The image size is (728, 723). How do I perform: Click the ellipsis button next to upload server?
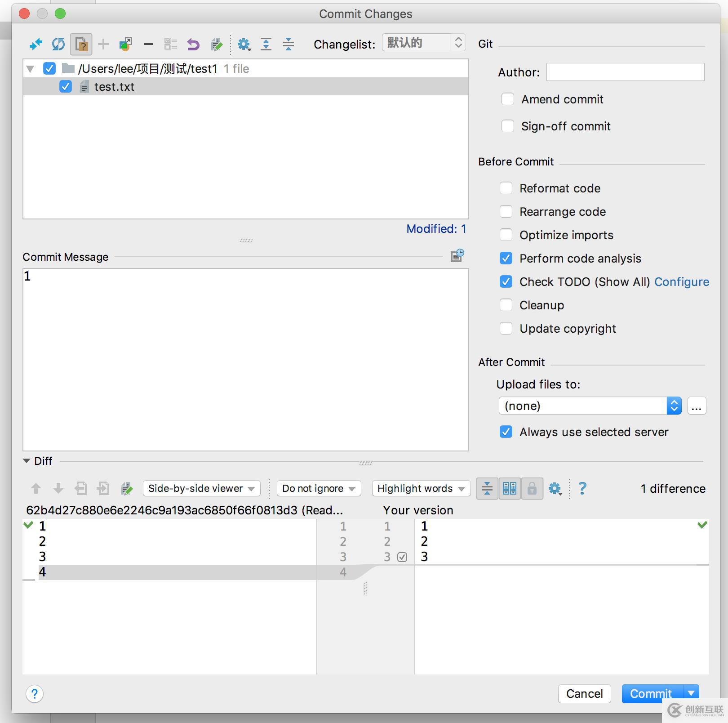(x=697, y=406)
